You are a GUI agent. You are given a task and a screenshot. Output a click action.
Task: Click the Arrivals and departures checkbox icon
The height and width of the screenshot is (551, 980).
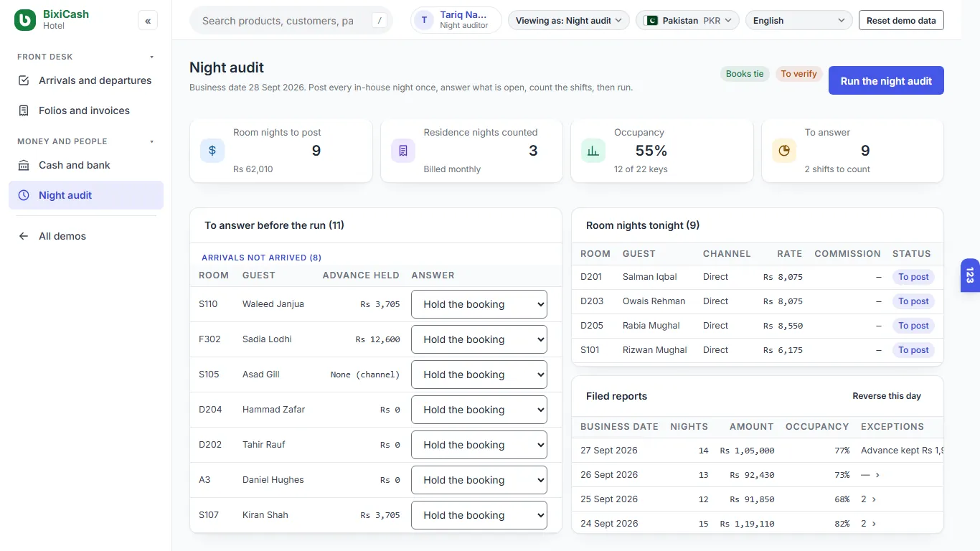pos(24,80)
